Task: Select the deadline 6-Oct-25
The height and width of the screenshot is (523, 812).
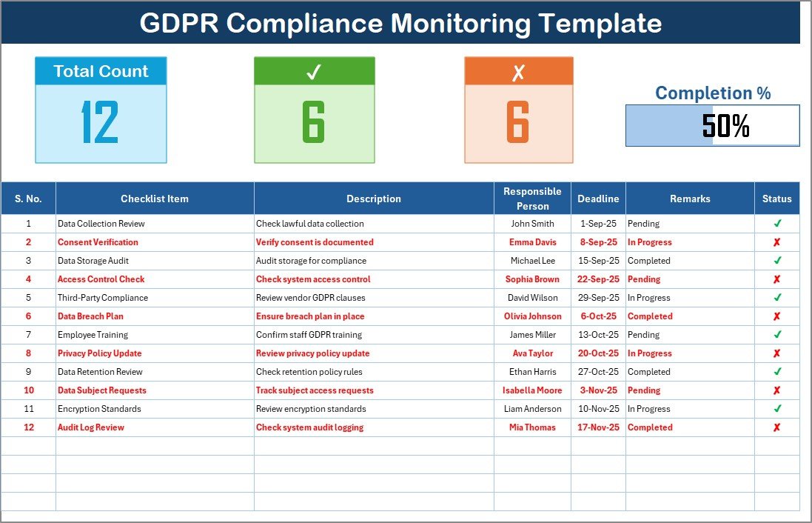Action: (598, 316)
